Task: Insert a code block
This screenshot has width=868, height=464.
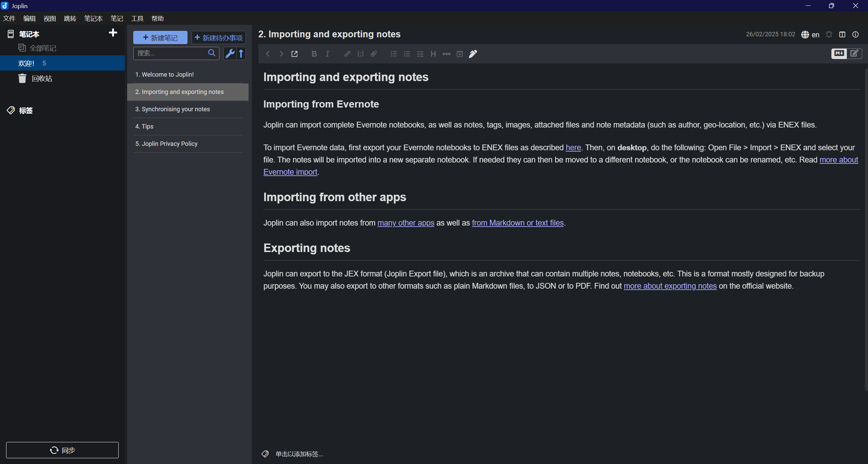Action: (x=360, y=54)
